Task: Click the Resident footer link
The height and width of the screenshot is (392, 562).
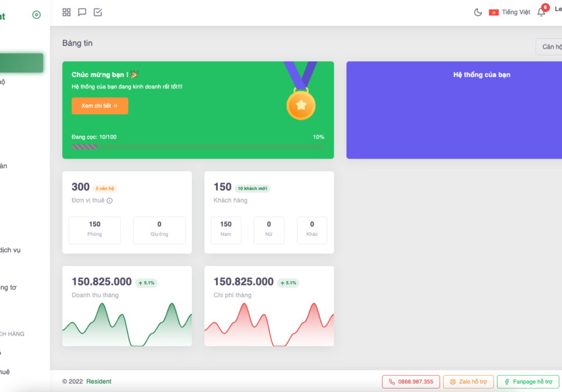Action: [x=98, y=381]
